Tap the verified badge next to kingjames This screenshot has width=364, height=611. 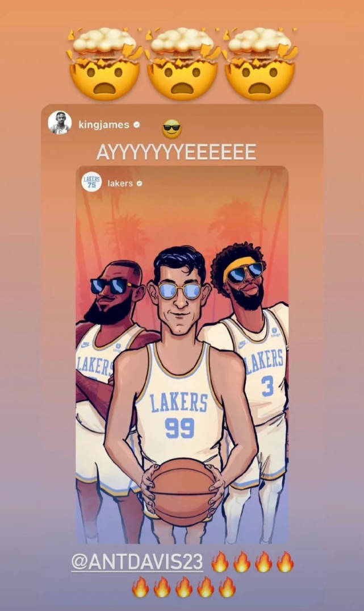(136, 124)
